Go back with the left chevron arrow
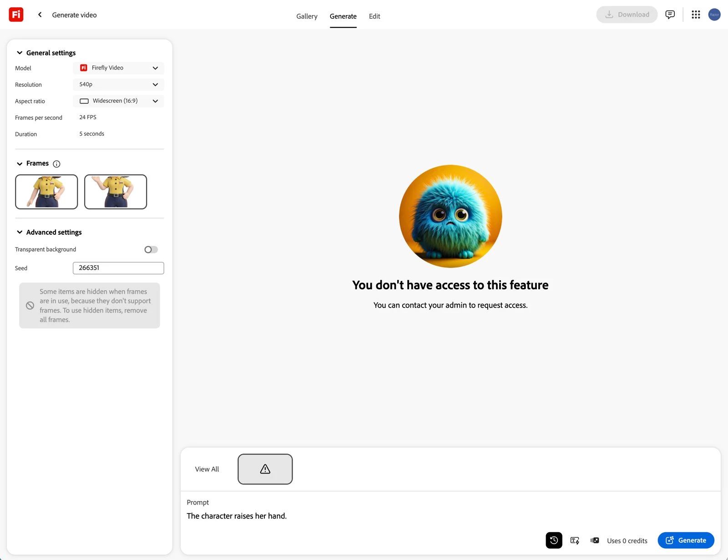Screen dimensions: 728x560 (x=40, y=15)
